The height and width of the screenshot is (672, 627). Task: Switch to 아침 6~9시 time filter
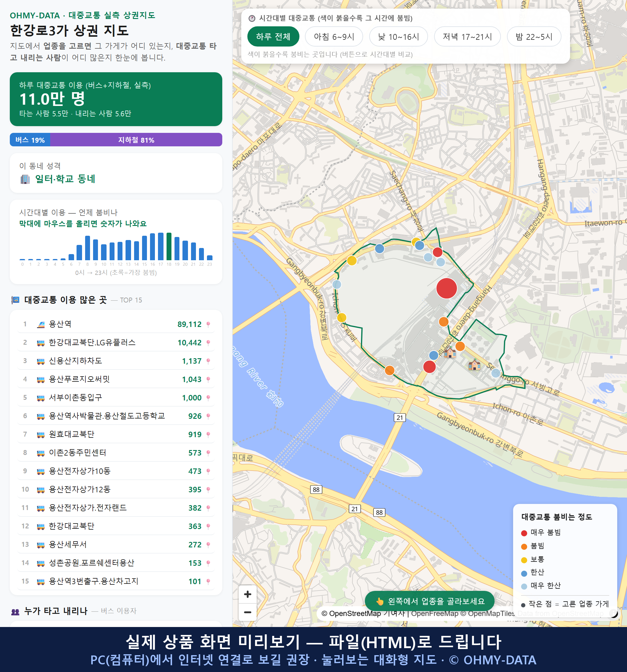click(x=334, y=36)
